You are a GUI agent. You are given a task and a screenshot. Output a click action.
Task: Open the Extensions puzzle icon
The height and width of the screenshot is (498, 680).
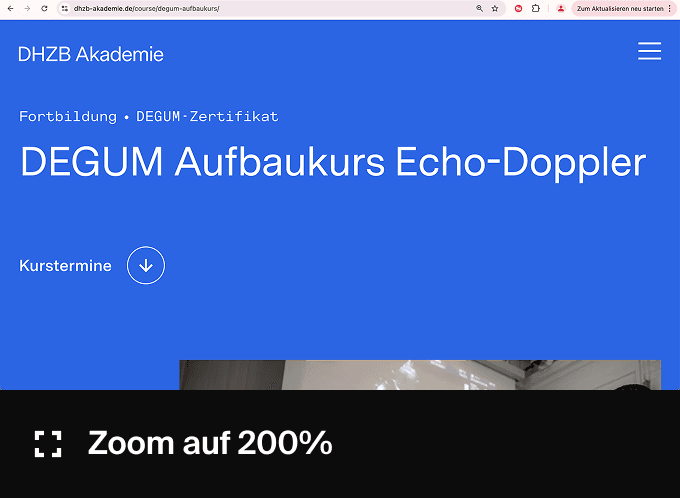pyautogui.click(x=536, y=8)
